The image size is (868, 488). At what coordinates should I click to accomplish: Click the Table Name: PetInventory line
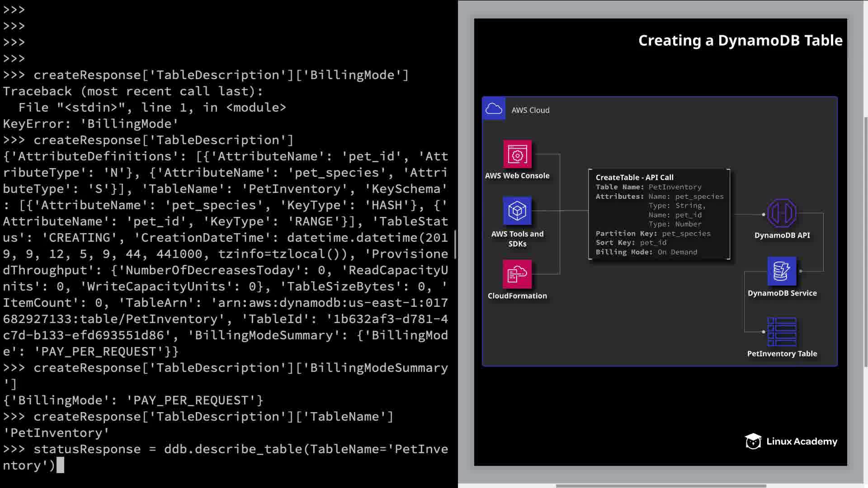tap(648, 187)
